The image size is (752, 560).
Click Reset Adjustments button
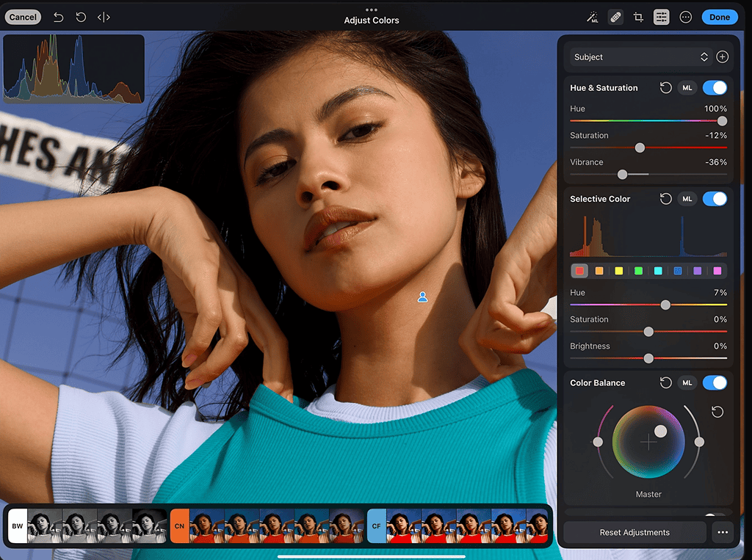[x=634, y=532]
